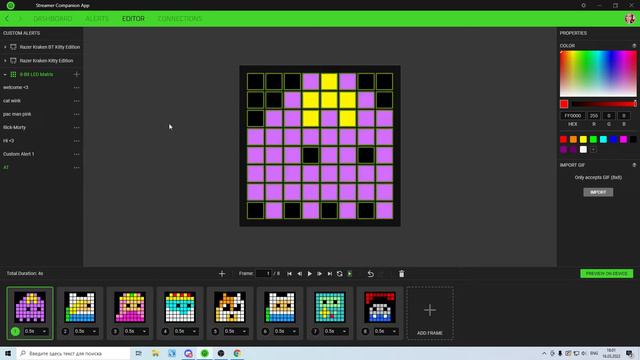
Task: Open options menu for Hi <3 alert
Action: coord(76,141)
